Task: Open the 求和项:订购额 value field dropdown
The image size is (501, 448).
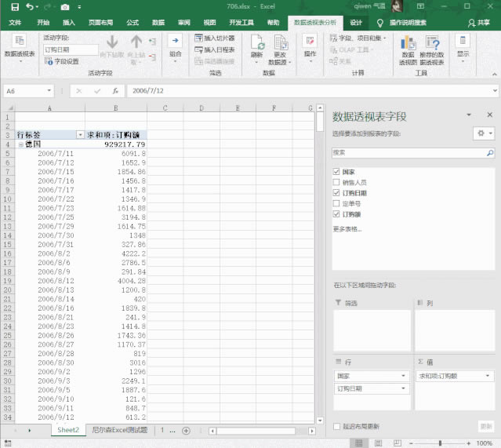Action: point(488,376)
